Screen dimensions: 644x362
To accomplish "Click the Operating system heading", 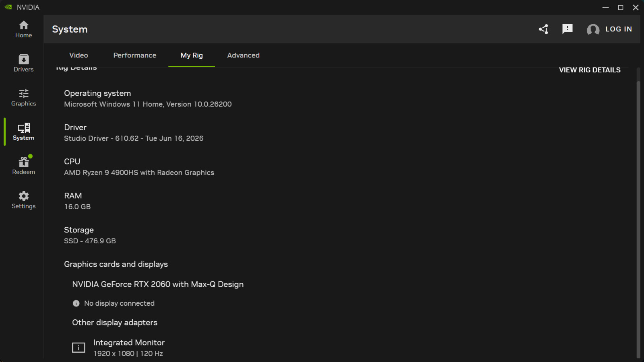I will click(97, 93).
